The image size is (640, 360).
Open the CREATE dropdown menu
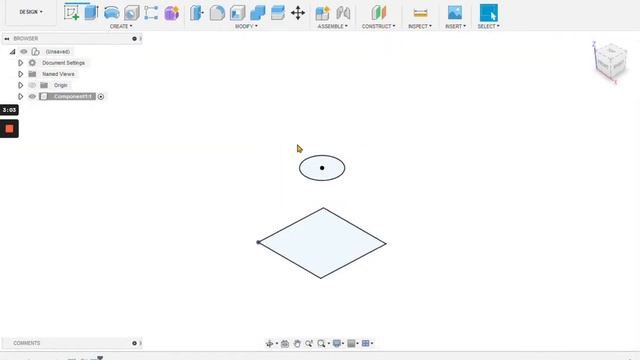[121, 26]
